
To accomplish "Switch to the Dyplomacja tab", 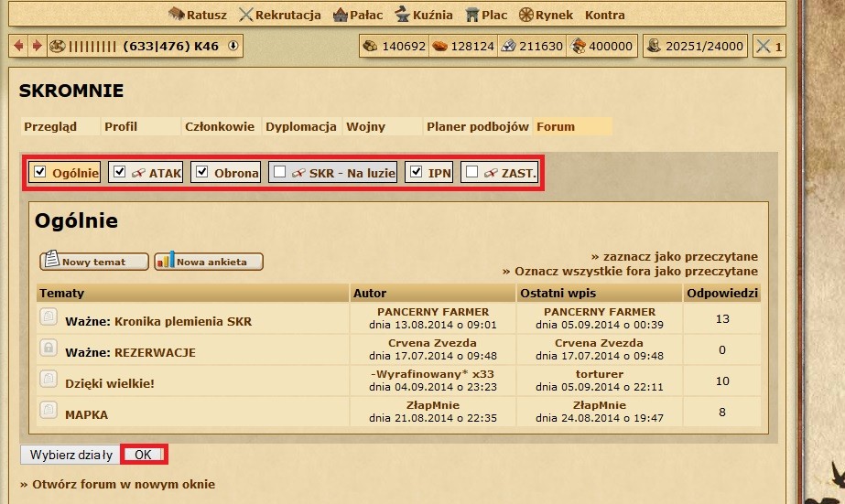I will (x=300, y=127).
